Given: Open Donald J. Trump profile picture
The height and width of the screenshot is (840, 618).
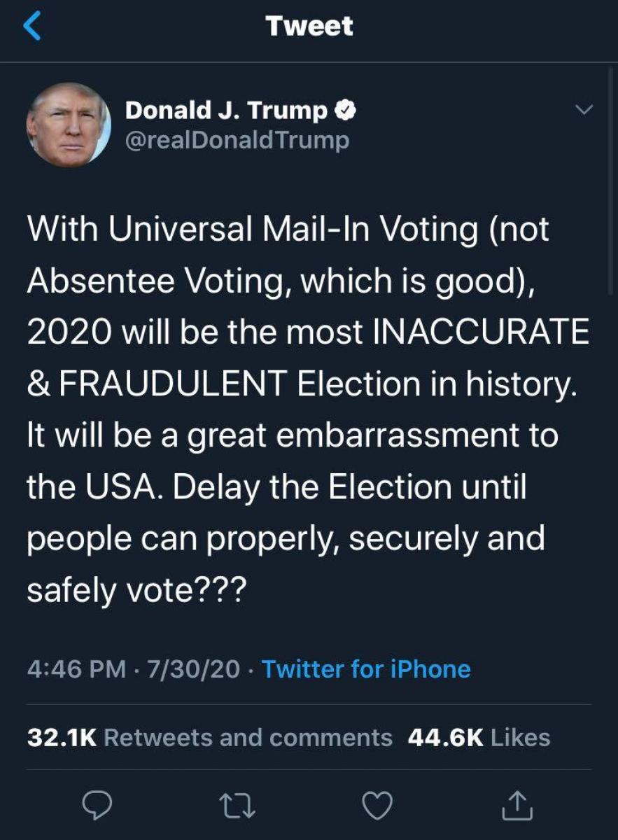Looking at the screenshot, I should click(x=69, y=125).
